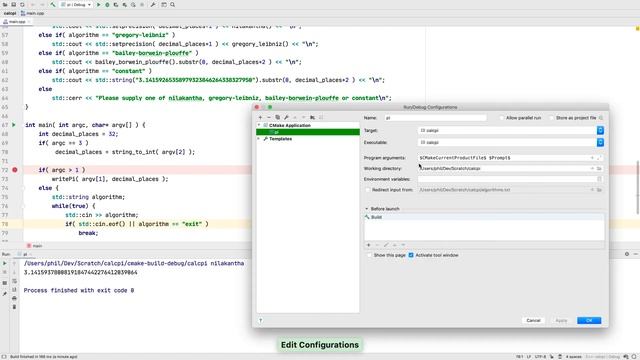Click the Reload/Synchronize icon in main toolbar
Image resolution: width=640 pixels, height=360 pixels.
[22, 4]
